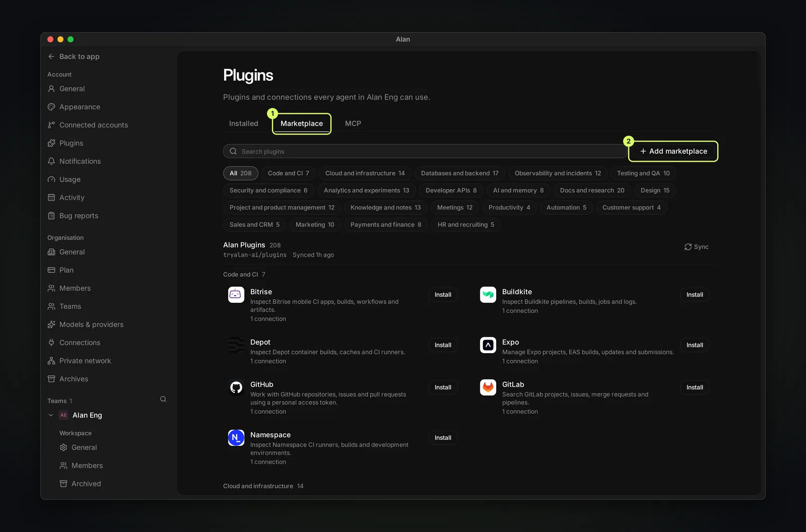
Task: Click the Buildkite plugin icon
Action: point(488,295)
